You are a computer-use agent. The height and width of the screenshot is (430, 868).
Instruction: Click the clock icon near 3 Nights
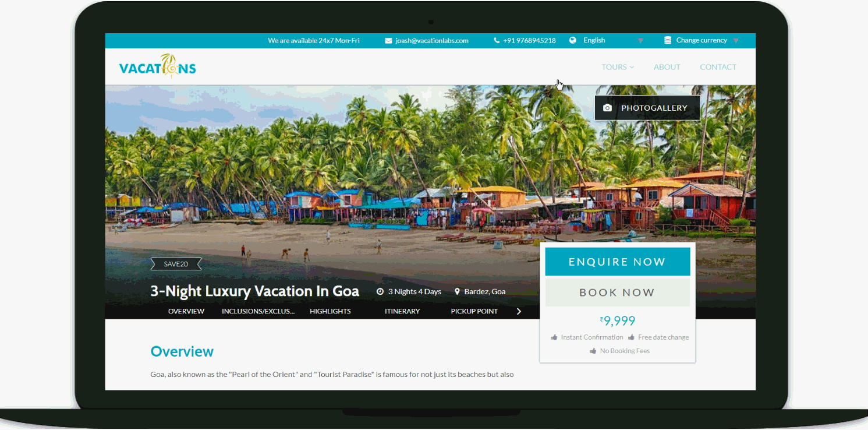[x=380, y=291]
